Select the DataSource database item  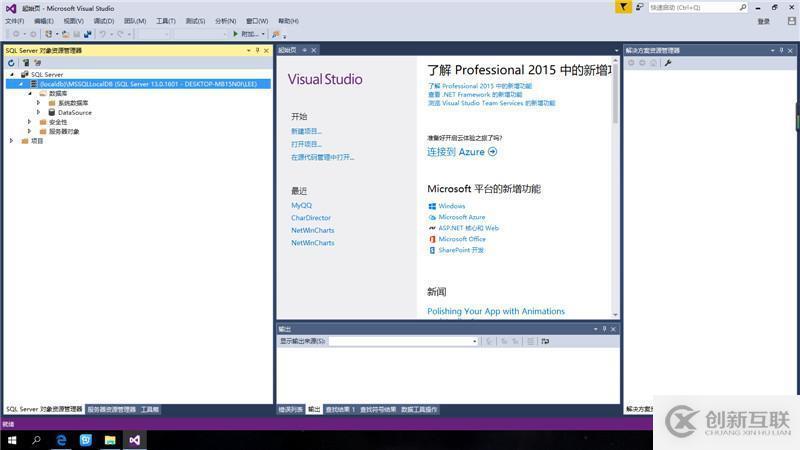click(x=74, y=112)
